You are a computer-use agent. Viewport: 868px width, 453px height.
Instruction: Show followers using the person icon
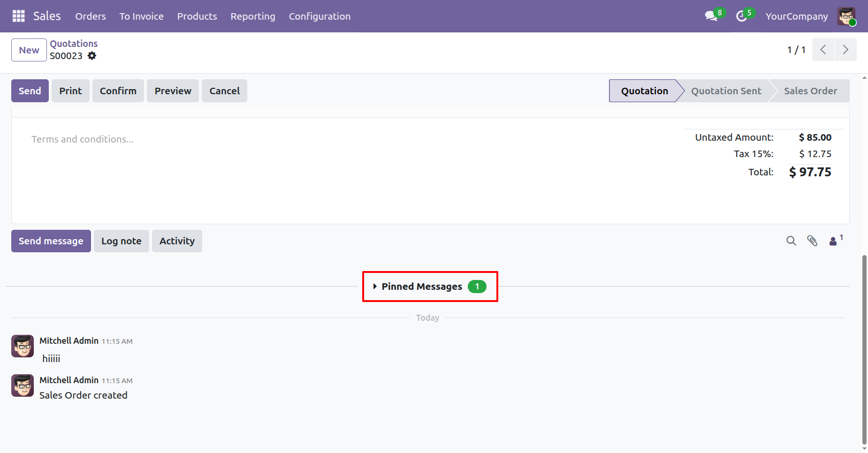(833, 241)
